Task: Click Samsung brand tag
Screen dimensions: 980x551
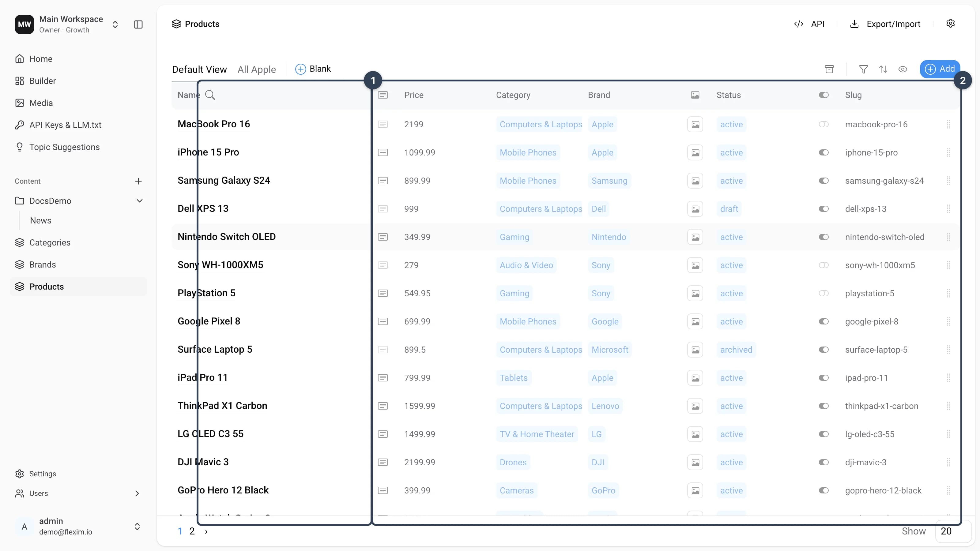Action: [609, 181]
